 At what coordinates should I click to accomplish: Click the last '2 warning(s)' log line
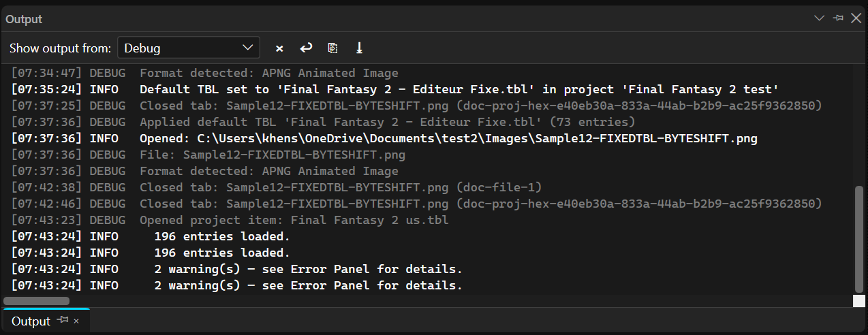[237, 285]
